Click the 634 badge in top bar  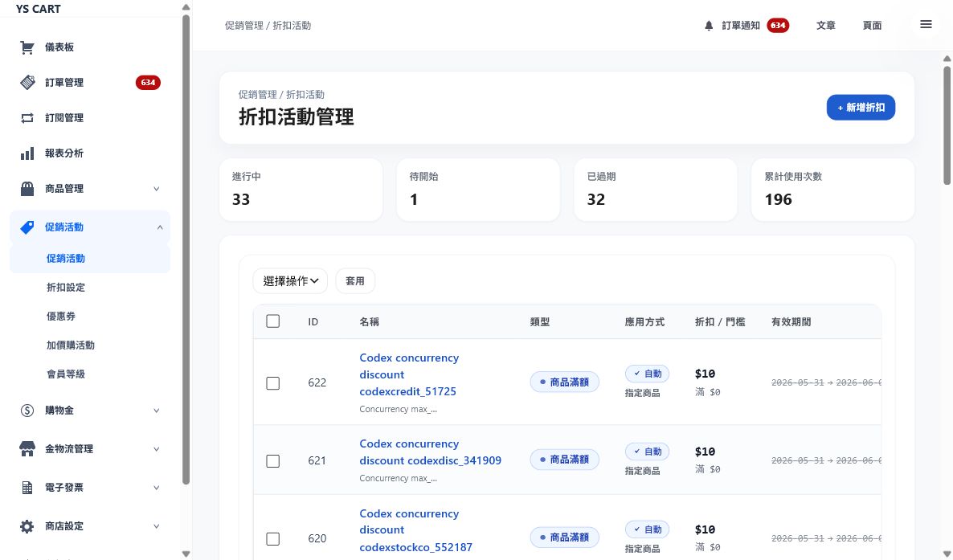click(x=778, y=26)
